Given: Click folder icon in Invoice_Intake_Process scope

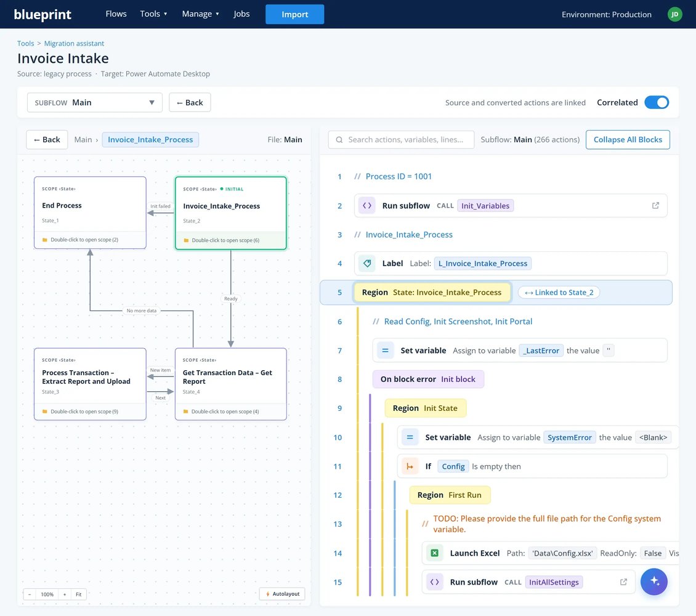Looking at the screenshot, I should coord(186,240).
